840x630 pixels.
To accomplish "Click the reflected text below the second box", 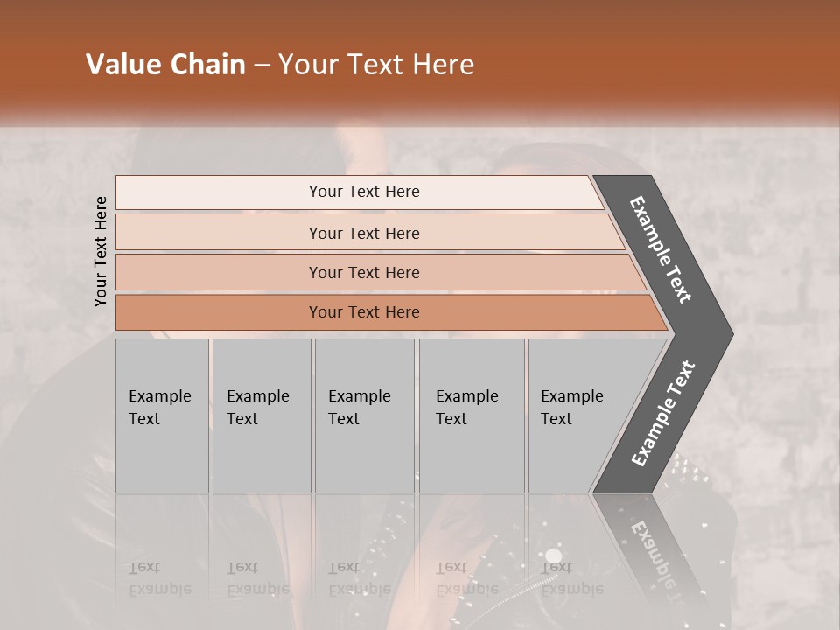I will (258, 577).
